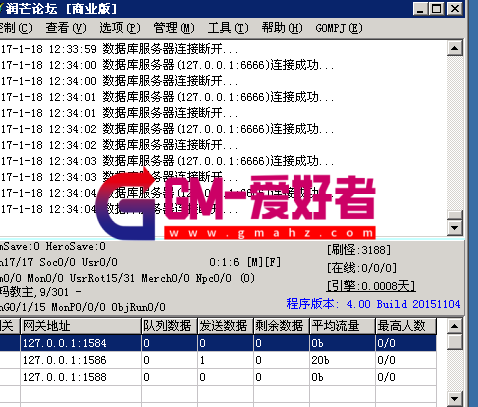478x407 pixels.
Task: Click the 网关地址 column header
Action: tap(81, 326)
